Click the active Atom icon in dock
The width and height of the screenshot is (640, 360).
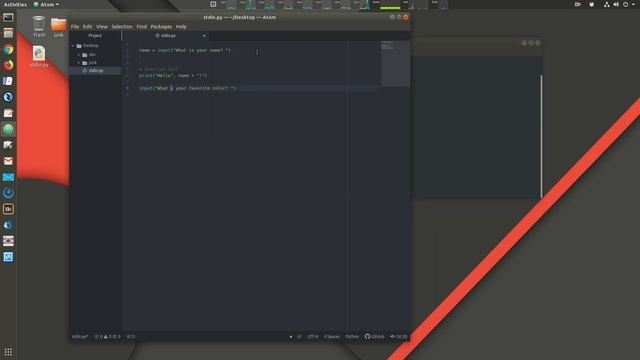(8, 129)
